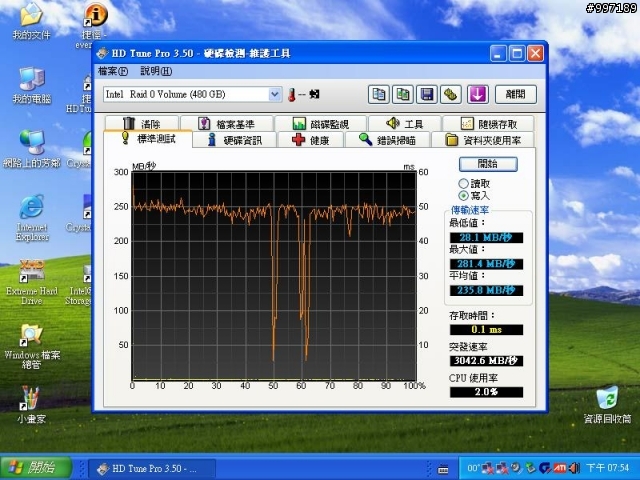This screenshot has width=640, height=480.
Task: Click the HD Tune Pro title bar icon
Action: tap(103, 53)
